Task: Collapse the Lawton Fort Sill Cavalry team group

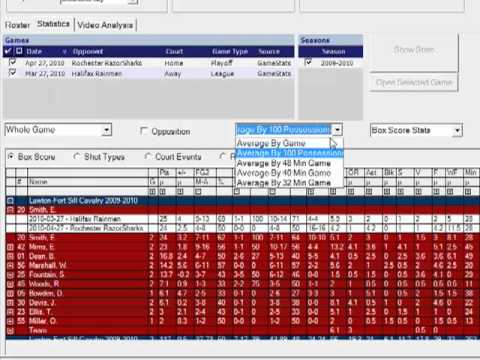Action: pos(10,200)
